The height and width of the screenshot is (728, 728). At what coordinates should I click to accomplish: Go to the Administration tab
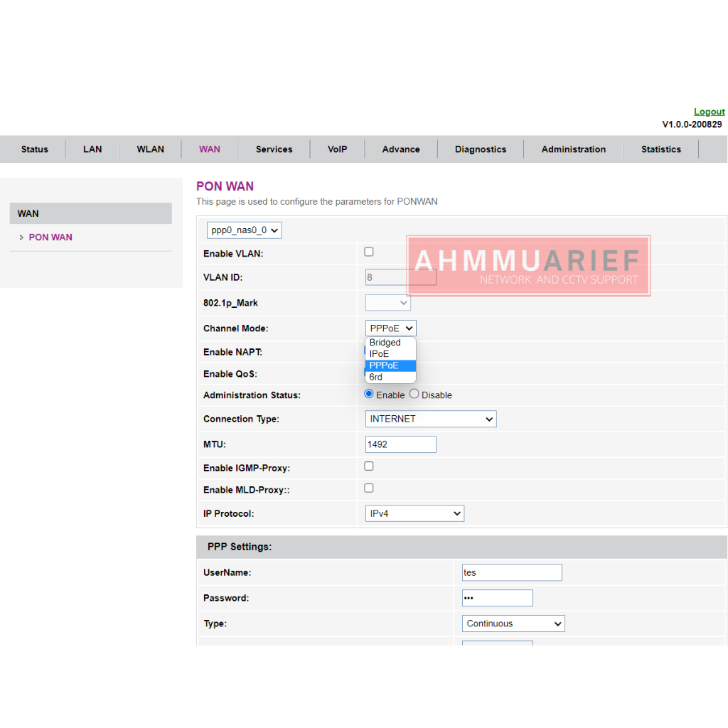pos(573,149)
